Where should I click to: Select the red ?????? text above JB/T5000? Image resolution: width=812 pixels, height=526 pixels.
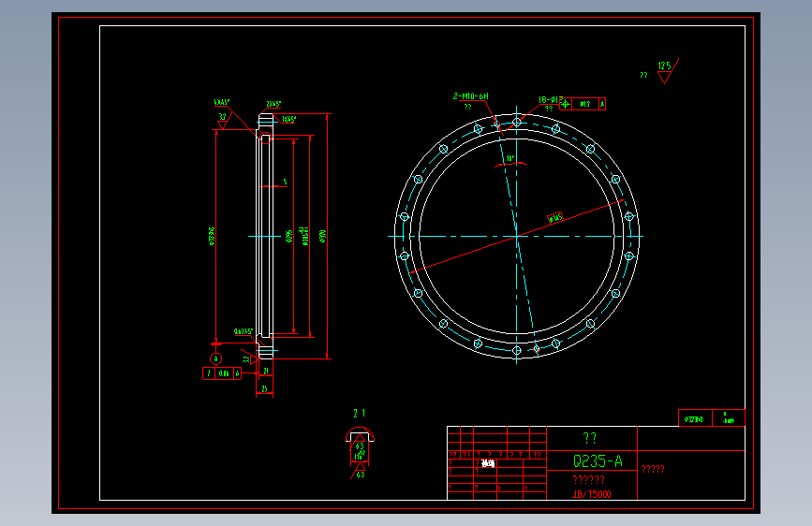click(x=588, y=479)
